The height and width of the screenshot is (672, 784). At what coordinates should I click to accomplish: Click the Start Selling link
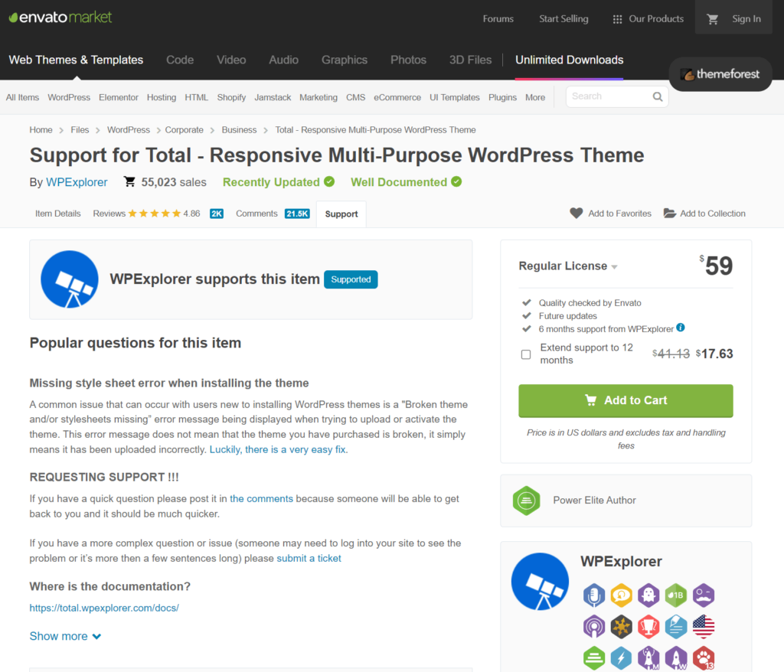(x=563, y=19)
